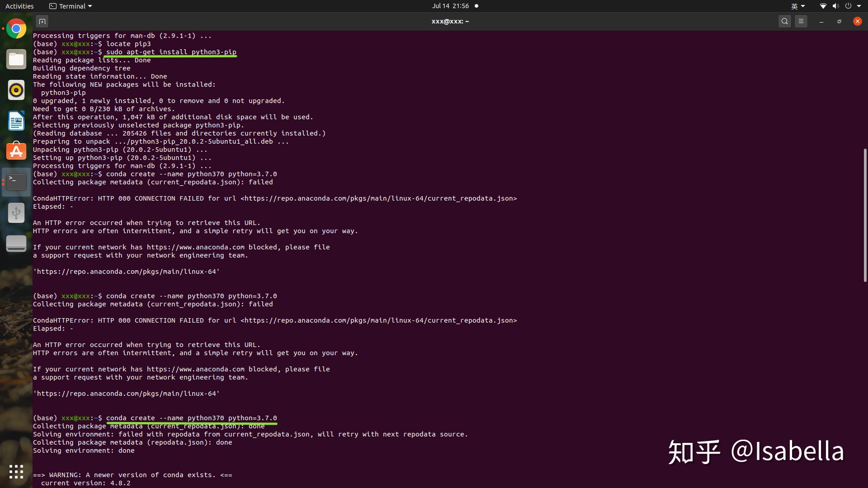Image resolution: width=868 pixels, height=488 pixels.
Task: Click the volume speaker icon
Action: (x=835, y=6)
